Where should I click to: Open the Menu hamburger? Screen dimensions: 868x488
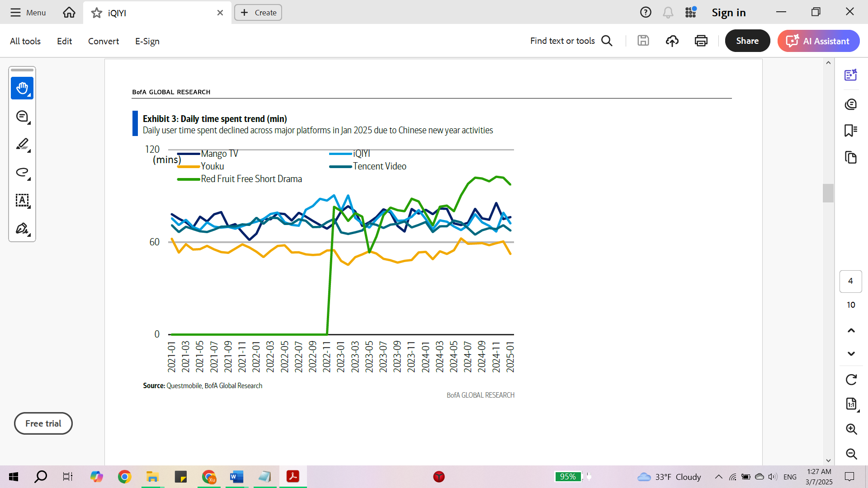(x=28, y=13)
